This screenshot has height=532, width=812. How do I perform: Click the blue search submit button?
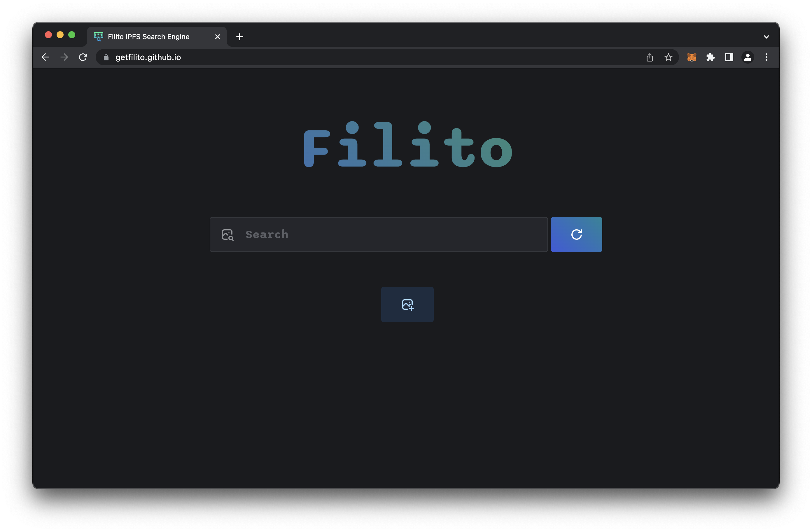pos(576,234)
